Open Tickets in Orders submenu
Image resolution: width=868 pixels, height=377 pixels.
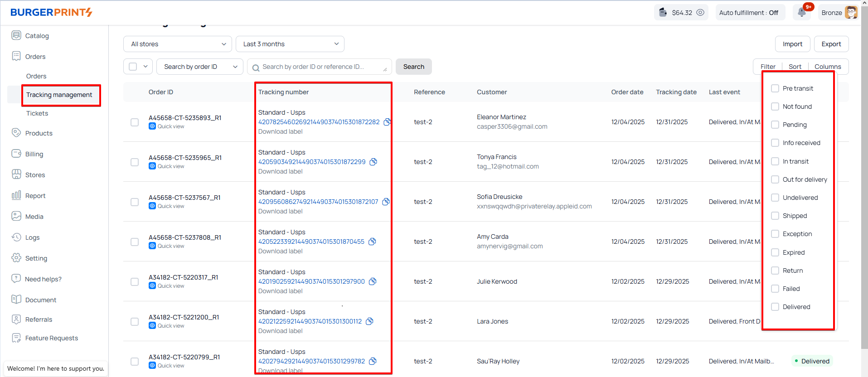(37, 113)
